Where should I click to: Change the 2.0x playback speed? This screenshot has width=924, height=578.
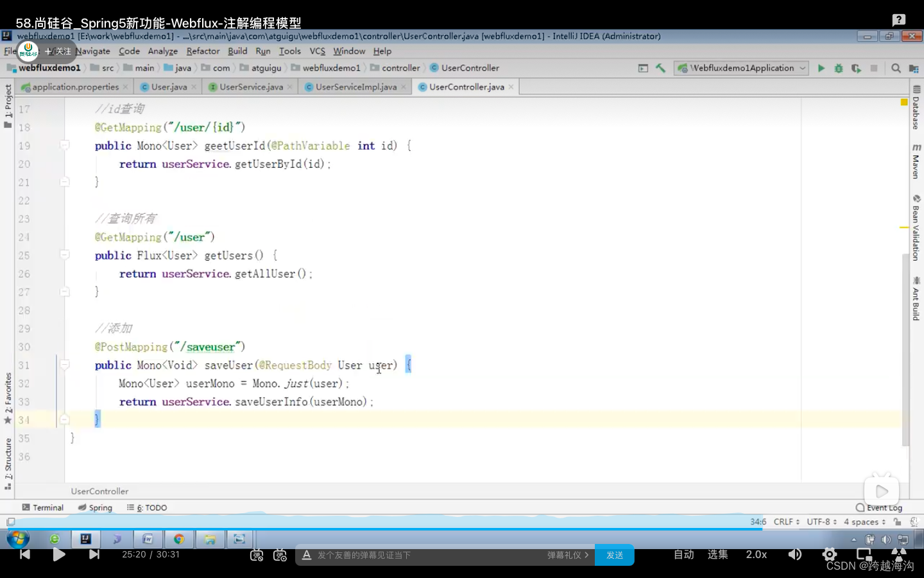click(x=756, y=554)
